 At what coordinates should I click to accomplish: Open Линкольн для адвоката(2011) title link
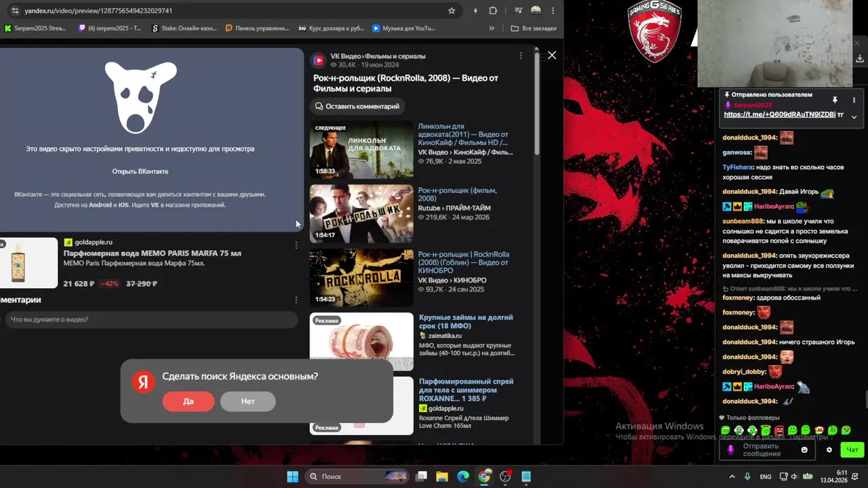point(463,134)
